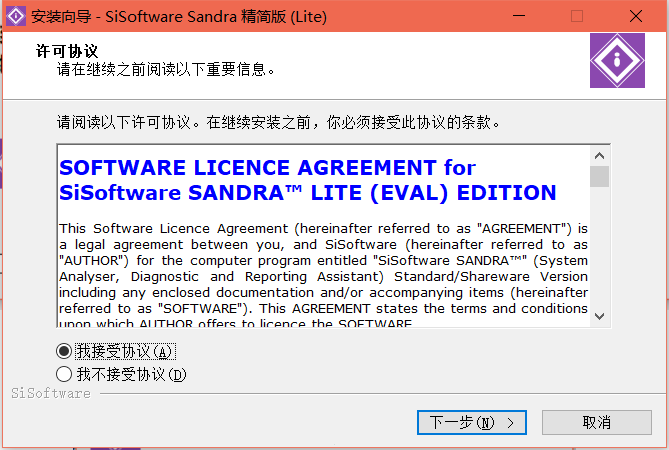Click the '下一步(N) >' button
Screen dimensions: 669x450
point(471,422)
